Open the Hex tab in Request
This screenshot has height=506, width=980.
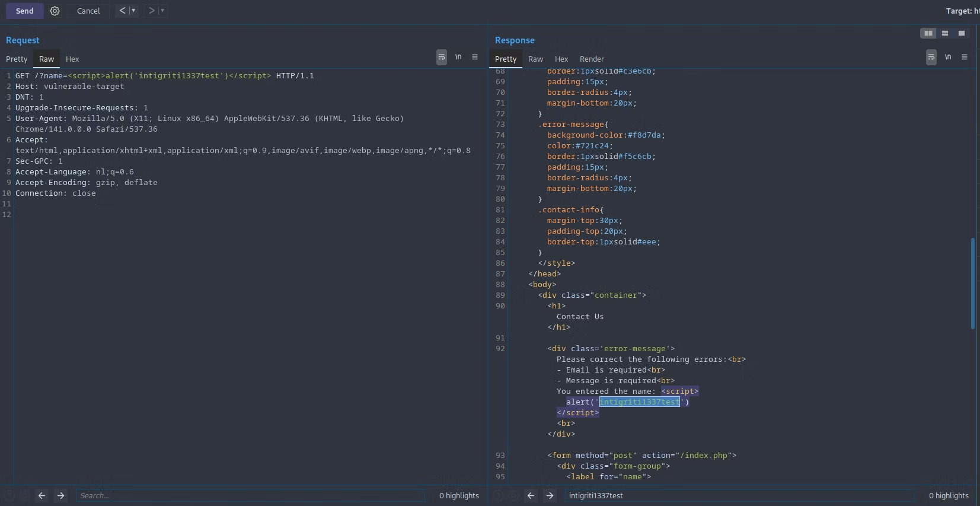pyautogui.click(x=72, y=59)
